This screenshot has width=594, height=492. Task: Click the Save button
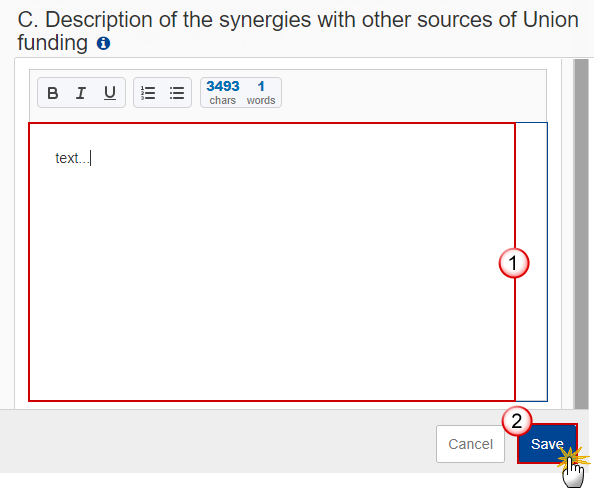(547, 444)
